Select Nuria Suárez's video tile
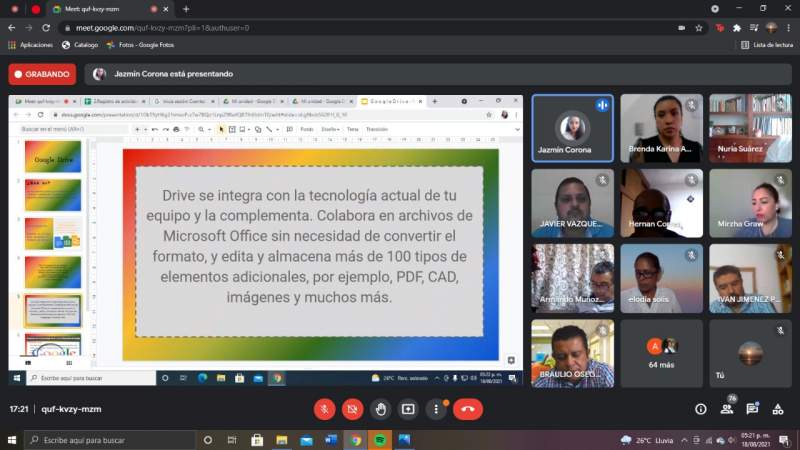The height and width of the screenshot is (450, 800). point(750,128)
